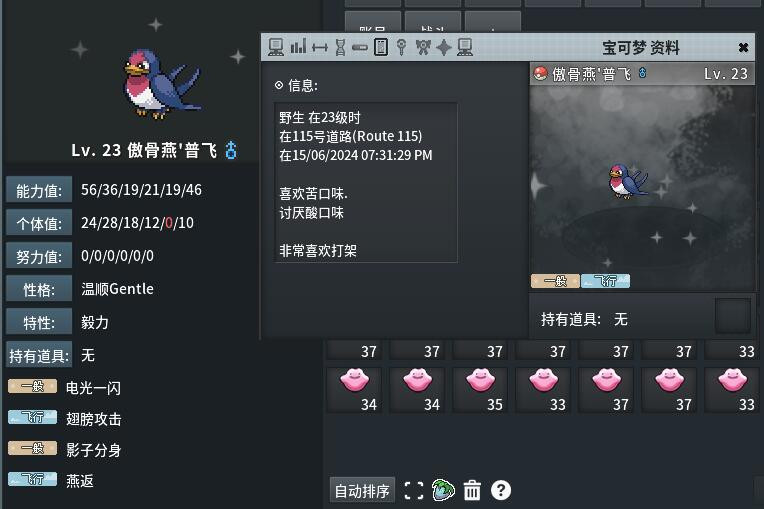Screen dimensions: 764x509
Task: Click the 个体值 label
Action: coord(39,224)
